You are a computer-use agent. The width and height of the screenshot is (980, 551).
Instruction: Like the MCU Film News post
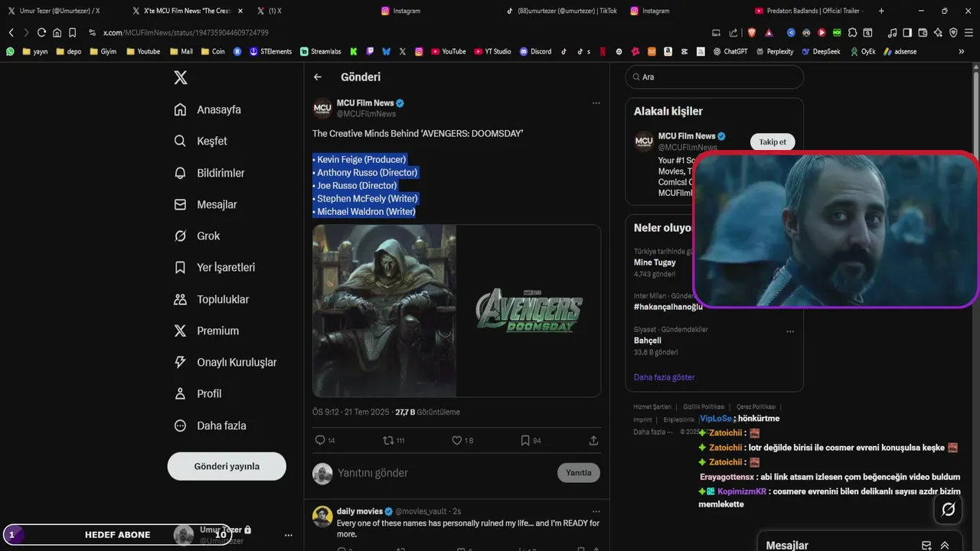click(462, 441)
